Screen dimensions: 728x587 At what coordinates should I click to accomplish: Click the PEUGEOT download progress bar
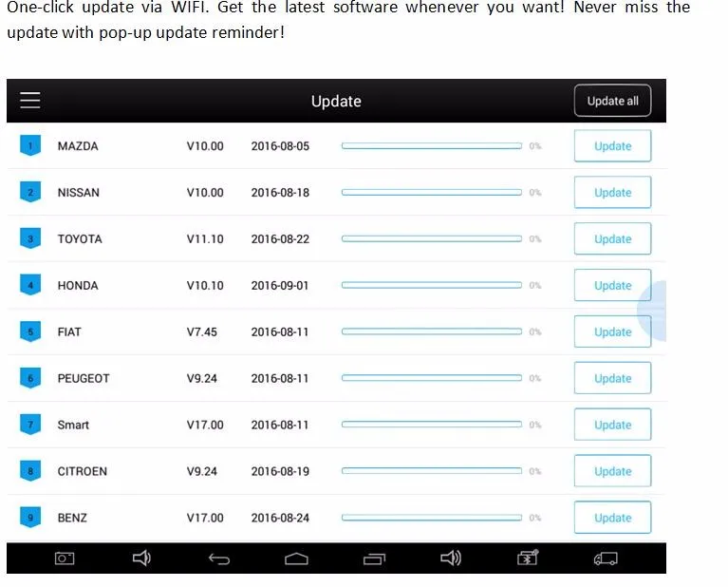[x=432, y=378]
